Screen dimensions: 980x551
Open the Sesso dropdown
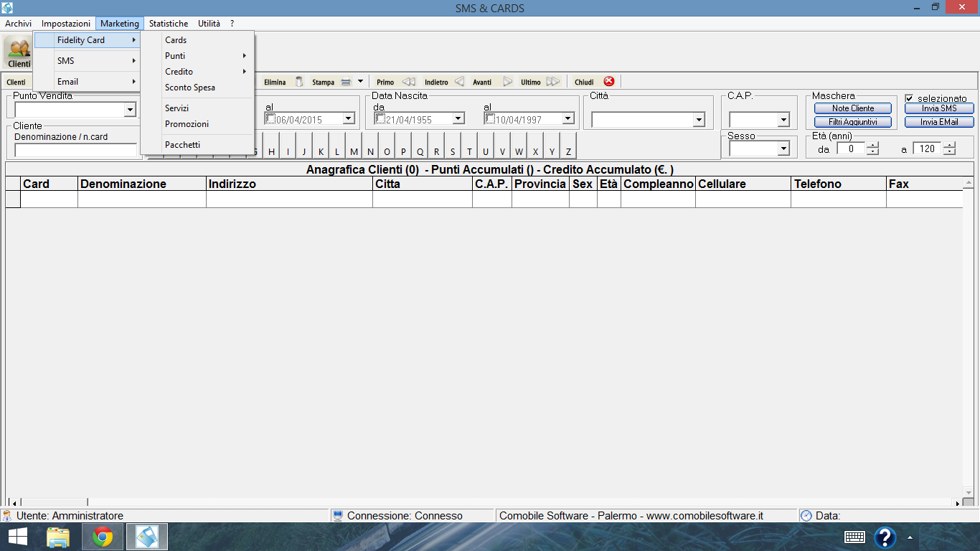point(783,149)
